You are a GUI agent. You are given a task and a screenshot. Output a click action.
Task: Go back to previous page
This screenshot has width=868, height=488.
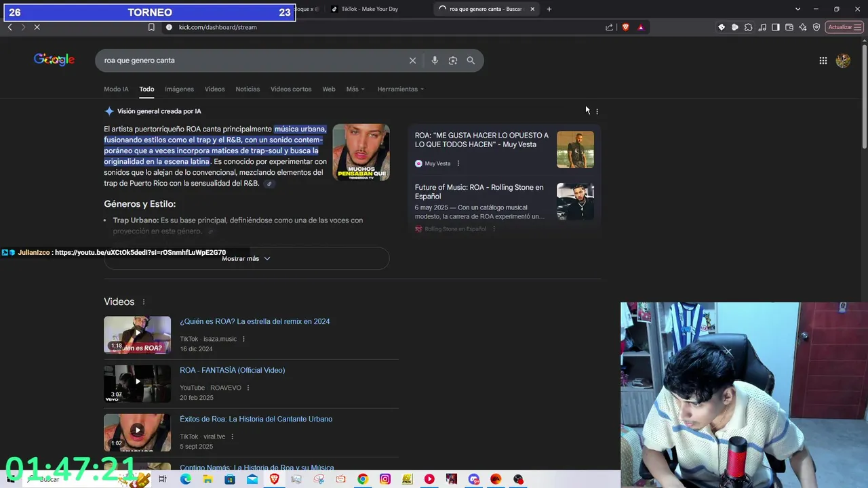(x=9, y=27)
